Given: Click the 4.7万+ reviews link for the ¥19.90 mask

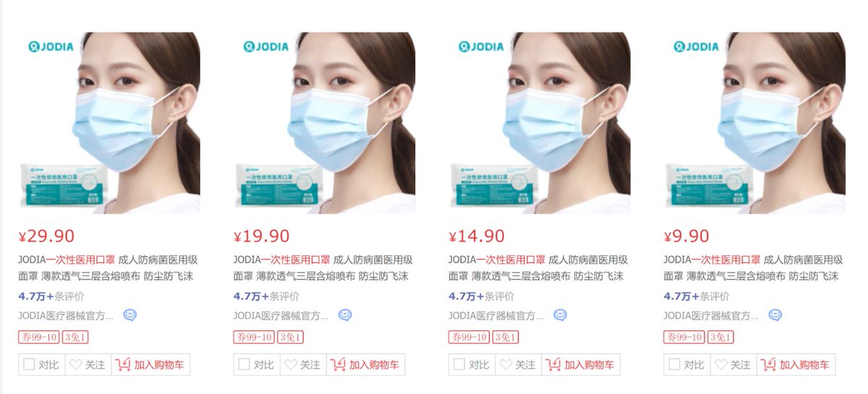Looking at the screenshot, I should tap(267, 296).
